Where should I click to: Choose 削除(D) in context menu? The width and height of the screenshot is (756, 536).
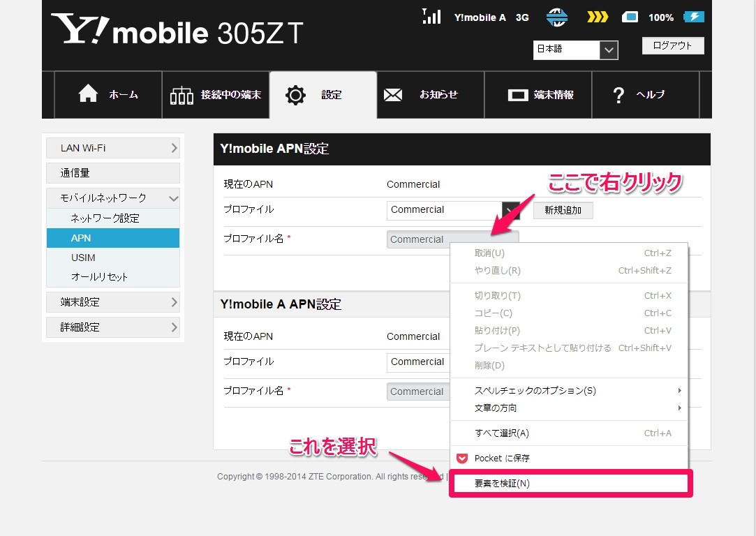coord(569,365)
